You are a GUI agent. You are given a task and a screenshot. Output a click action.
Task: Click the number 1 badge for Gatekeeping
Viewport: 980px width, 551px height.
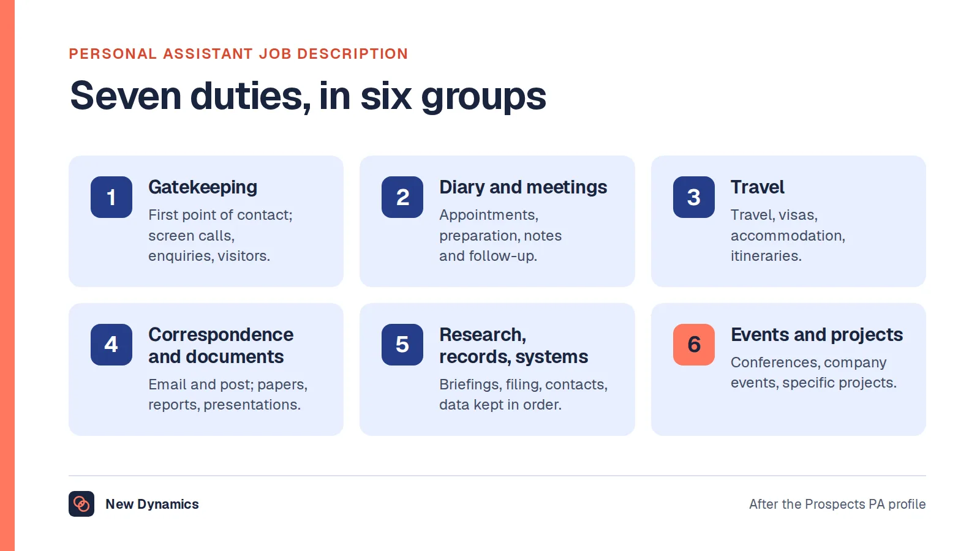tap(111, 197)
